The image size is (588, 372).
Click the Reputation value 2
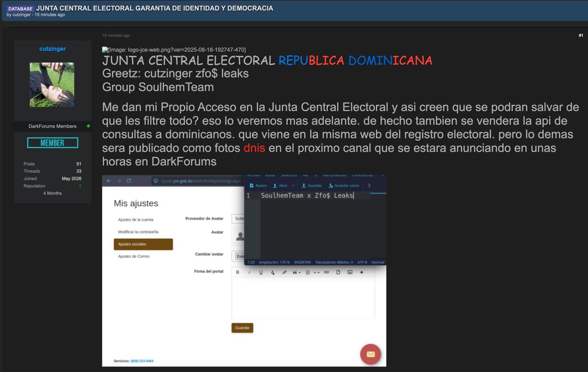80,186
